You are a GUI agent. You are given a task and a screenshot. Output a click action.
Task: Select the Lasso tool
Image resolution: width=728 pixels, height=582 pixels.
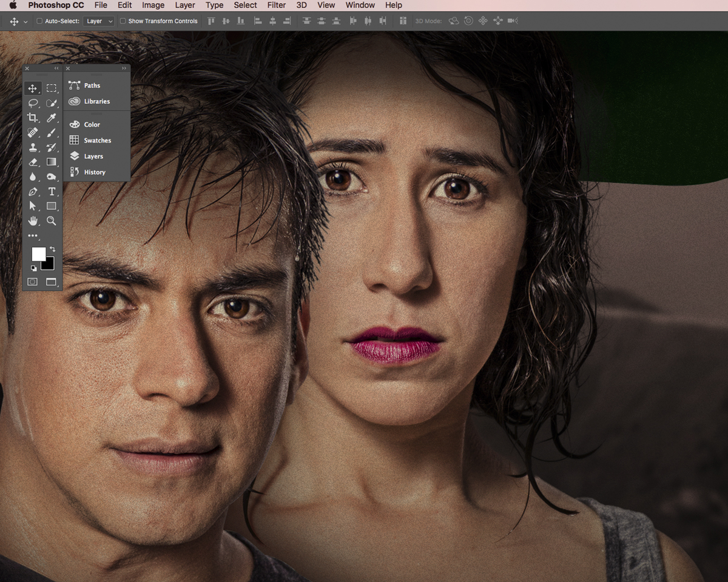33,103
